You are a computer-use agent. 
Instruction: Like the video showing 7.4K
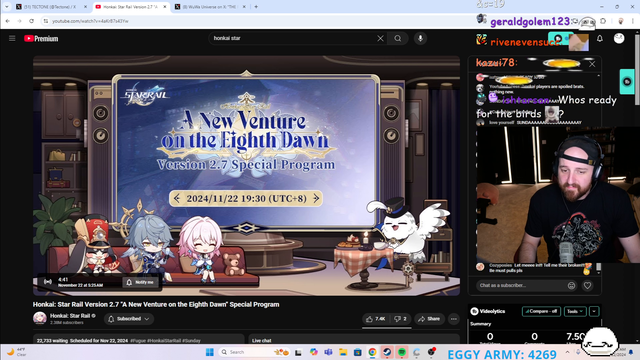point(376,319)
